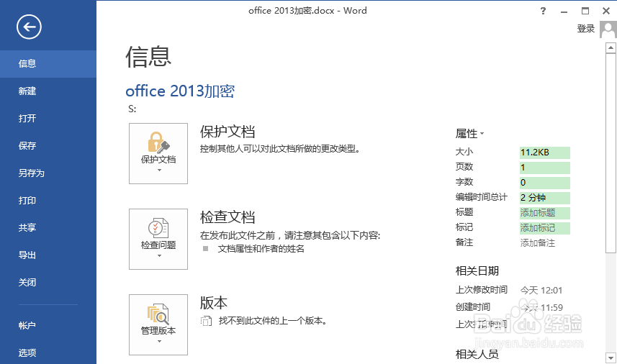Image resolution: width=617 pixels, height=364 pixels.
Task: Click the scrollbar up arrow
Action: coord(611,48)
